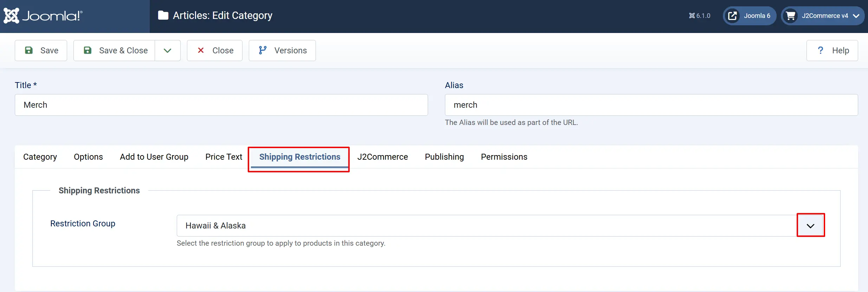Open the Save & Close dropdown arrow
Viewport: 868px width, 292px height.
pyautogui.click(x=168, y=51)
